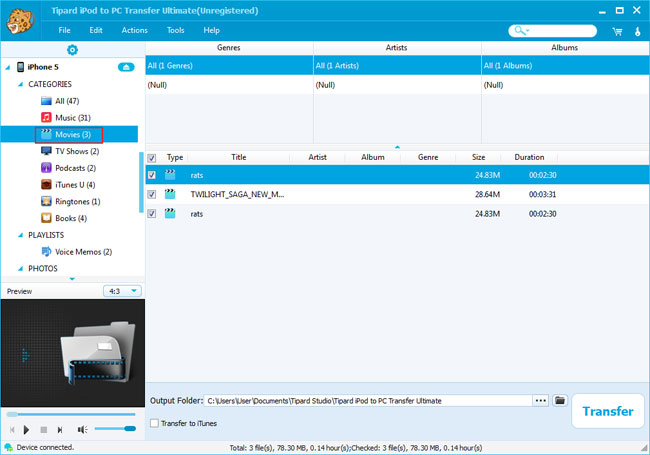Click the TV Shows icon
The image size is (650, 455).
[x=46, y=151]
